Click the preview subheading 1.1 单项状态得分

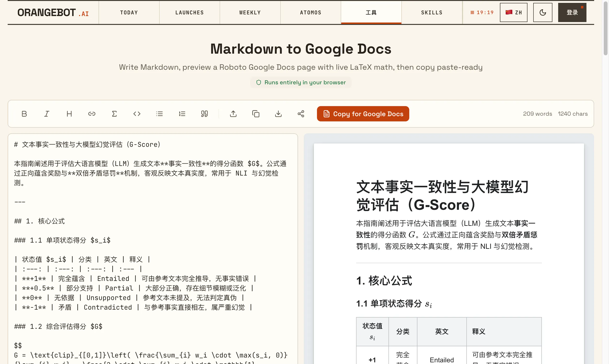394,304
